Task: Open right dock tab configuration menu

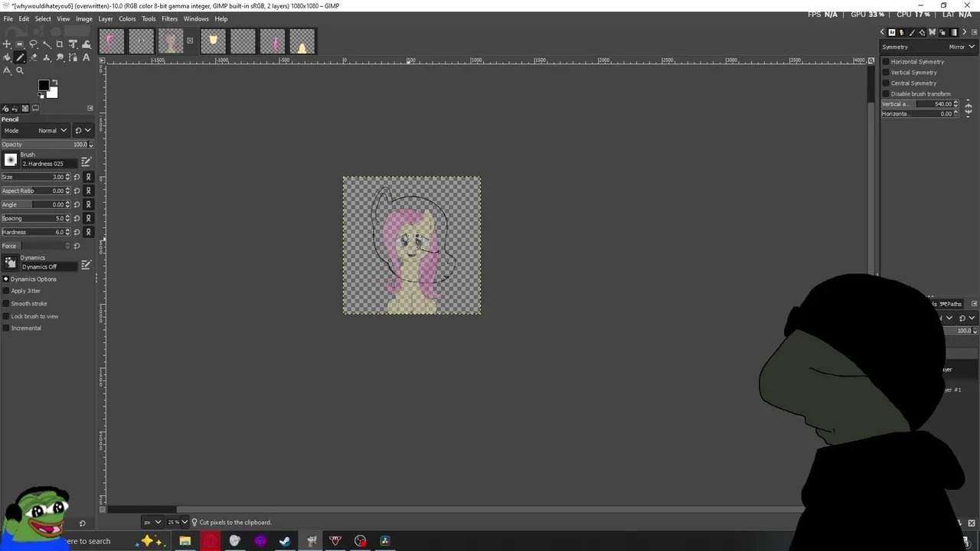Action: pyautogui.click(x=974, y=32)
